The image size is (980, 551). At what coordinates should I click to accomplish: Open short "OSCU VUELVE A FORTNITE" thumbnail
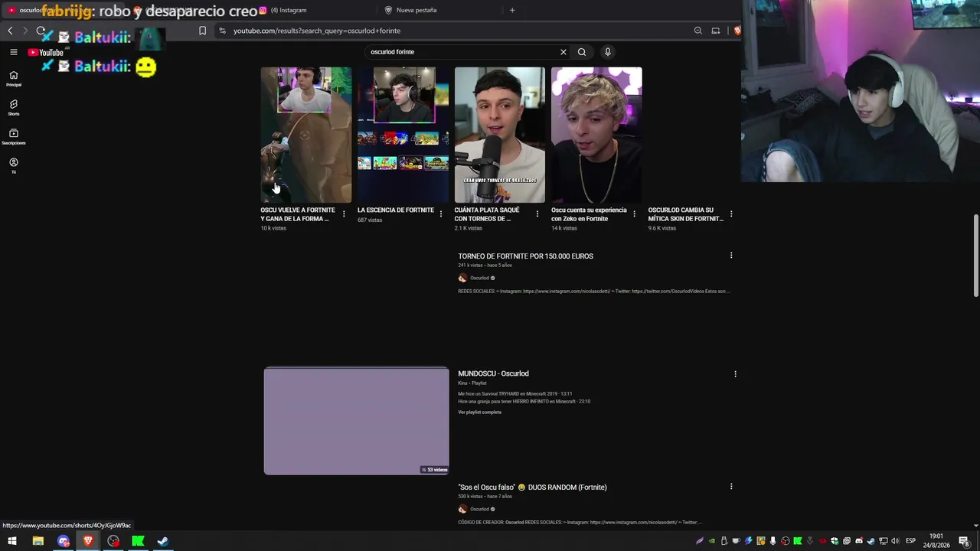coord(306,135)
